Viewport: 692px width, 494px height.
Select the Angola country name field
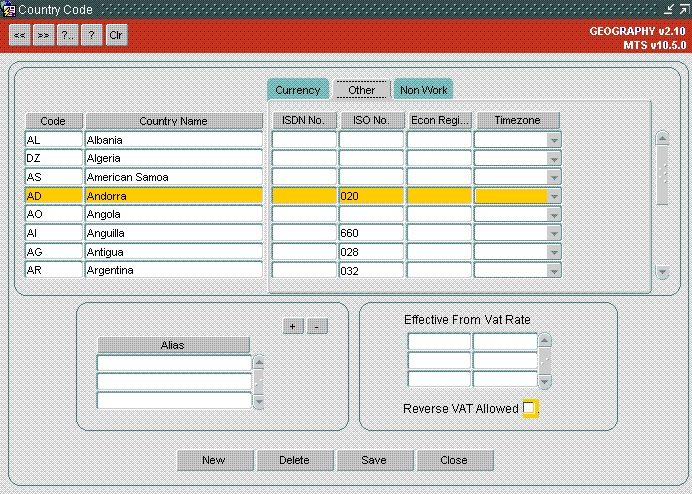(x=174, y=214)
